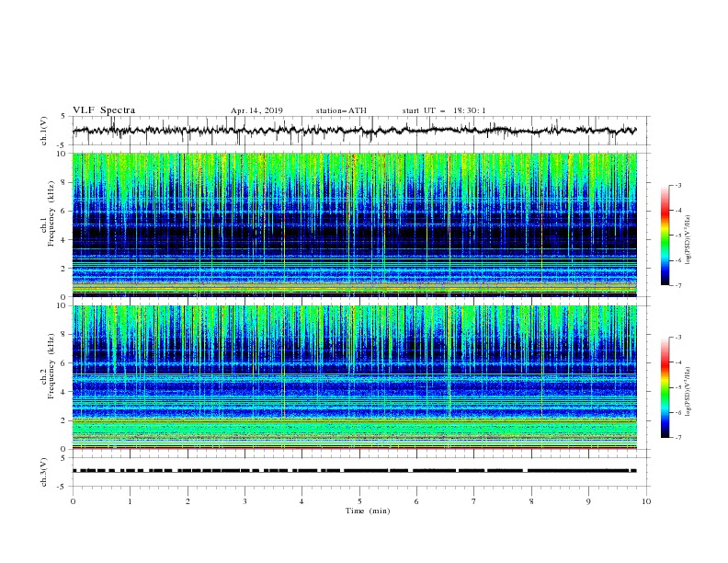Viewport: 728px width, 563px height.
Task: Click the time-axis tick label '10'
Action: click(646, 501)
